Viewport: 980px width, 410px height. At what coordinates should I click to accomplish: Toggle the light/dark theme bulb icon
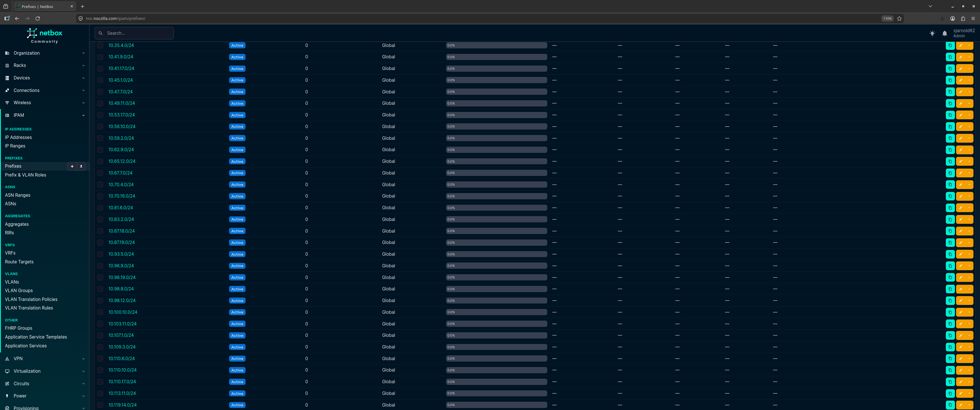932,34
